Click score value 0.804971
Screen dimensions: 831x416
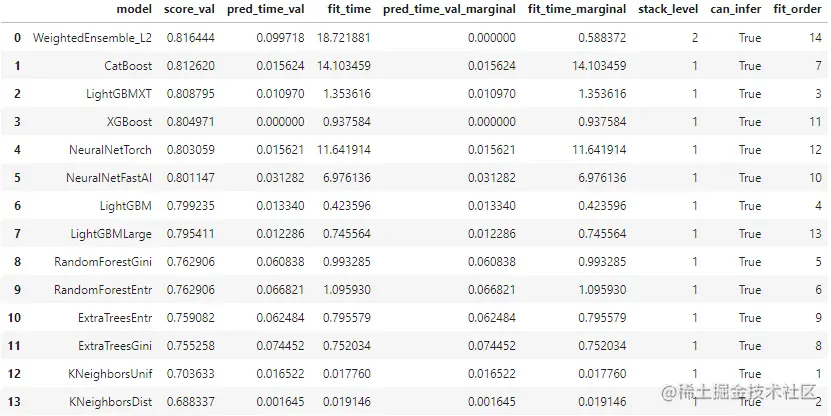tap(191, 122)
